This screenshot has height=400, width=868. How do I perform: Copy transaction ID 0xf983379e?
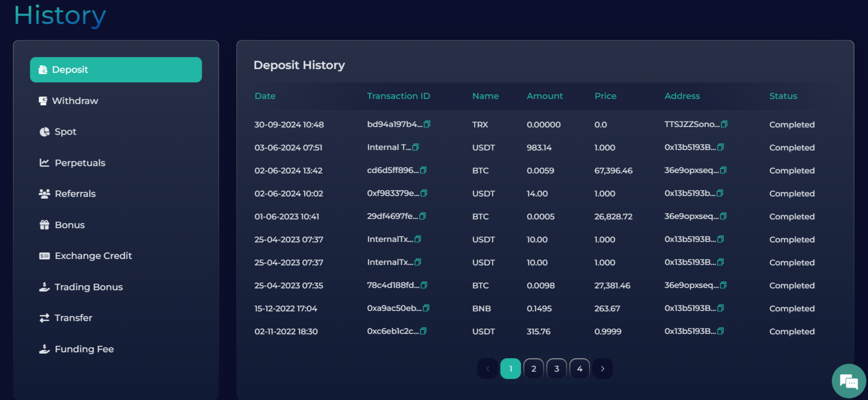click(424, 193)
